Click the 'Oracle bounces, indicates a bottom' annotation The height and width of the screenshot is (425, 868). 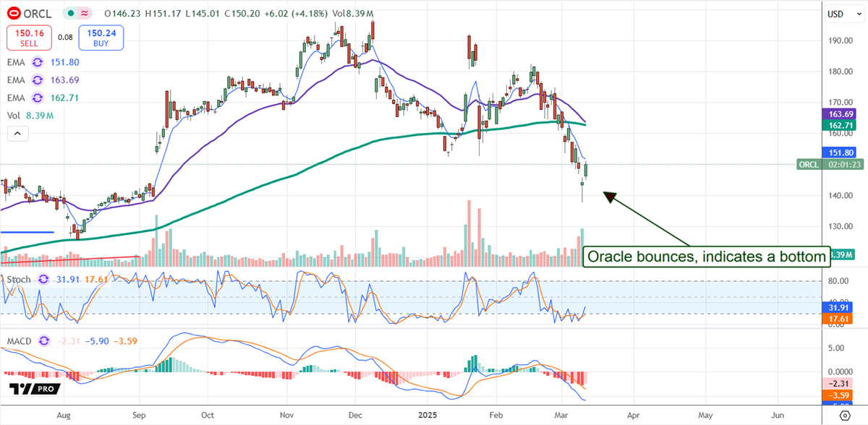[x=706, y=257]
